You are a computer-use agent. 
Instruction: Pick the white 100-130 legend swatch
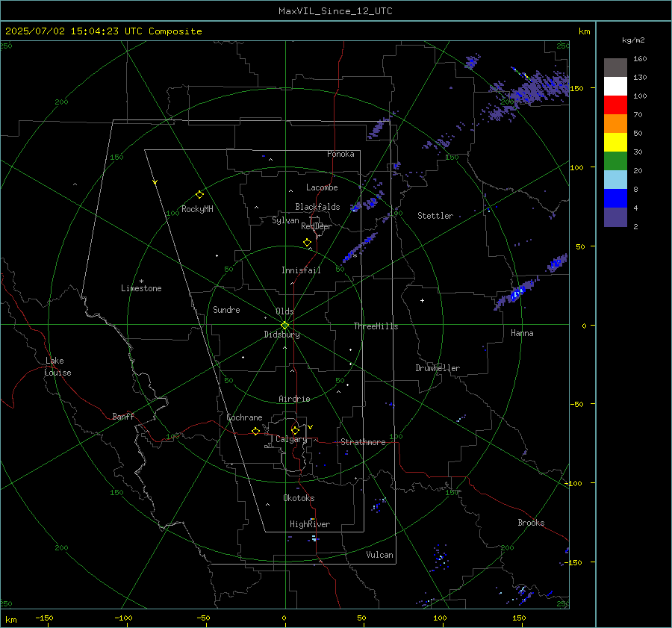[x=615, y=86]
